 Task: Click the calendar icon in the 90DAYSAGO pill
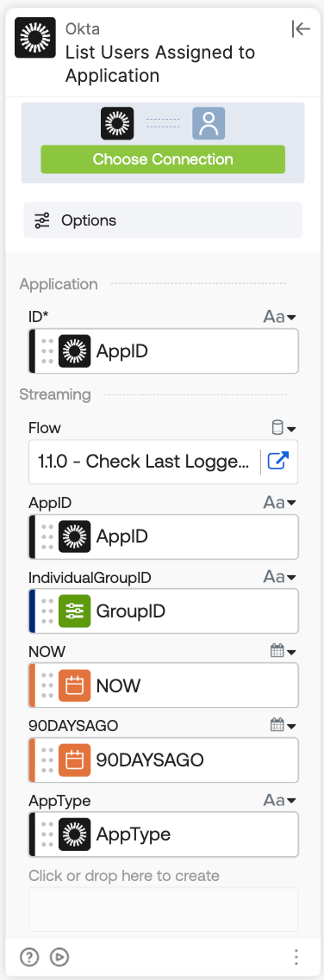tap(74, 760)
